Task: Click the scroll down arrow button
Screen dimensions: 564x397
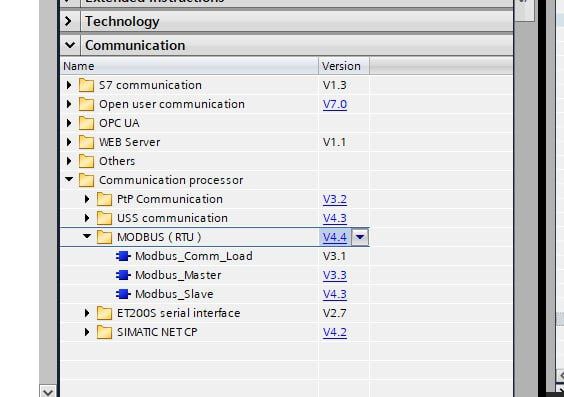Action: pyautogui.click(x=48, y=391)
